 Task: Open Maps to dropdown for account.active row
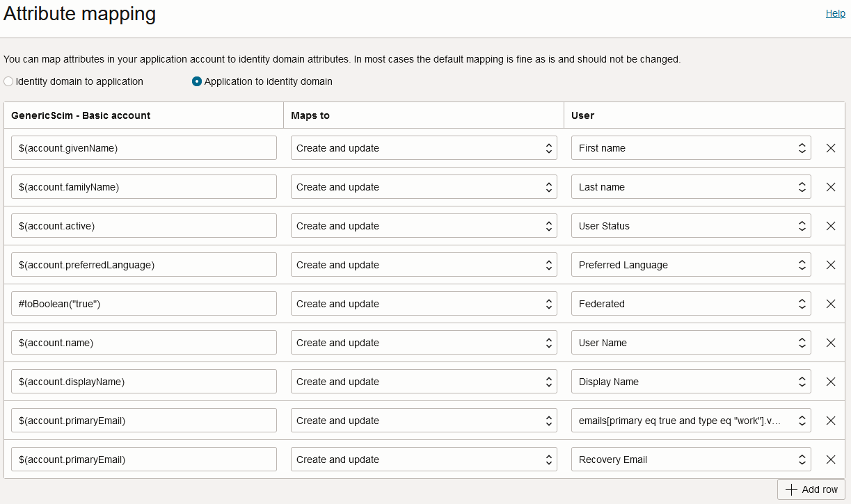(x=424, y=226)
